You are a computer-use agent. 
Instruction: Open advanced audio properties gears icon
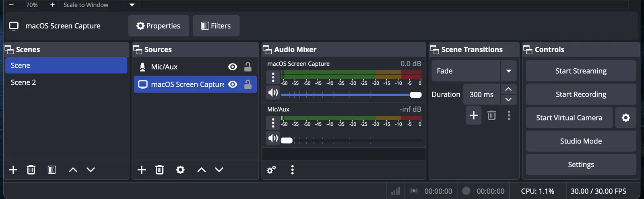point(271,170)
